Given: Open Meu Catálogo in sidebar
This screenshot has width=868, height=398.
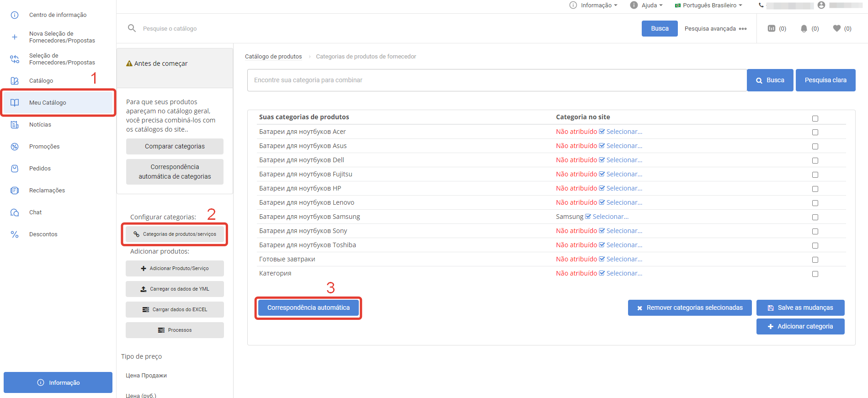Looking at the screenshot, I should coord(48,103).
